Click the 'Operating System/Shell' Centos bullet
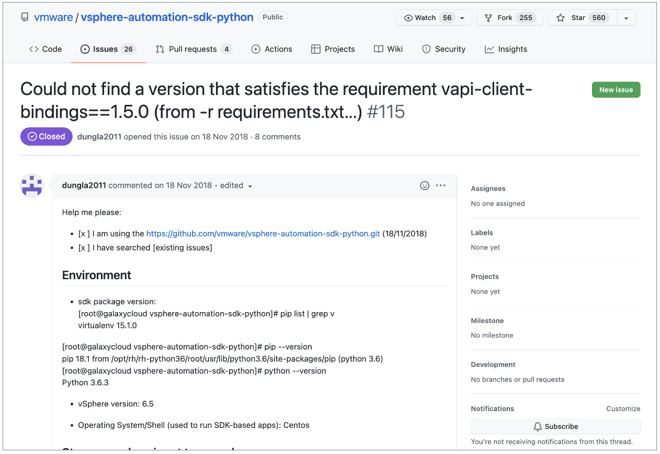The width and height of the screenshot is (660, 454). point(194,425)
